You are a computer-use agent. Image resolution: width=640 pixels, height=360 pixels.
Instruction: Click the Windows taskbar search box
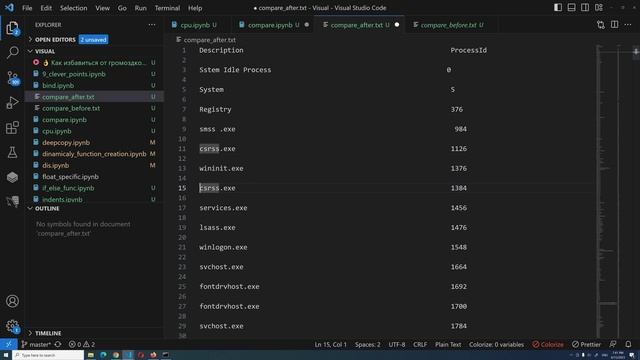point(48,355)
